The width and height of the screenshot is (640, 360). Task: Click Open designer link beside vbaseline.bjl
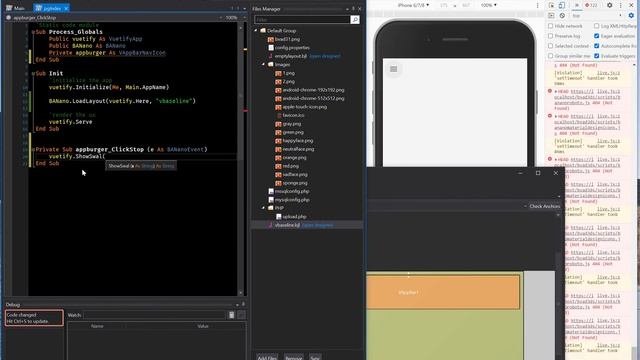coord(317,225)
